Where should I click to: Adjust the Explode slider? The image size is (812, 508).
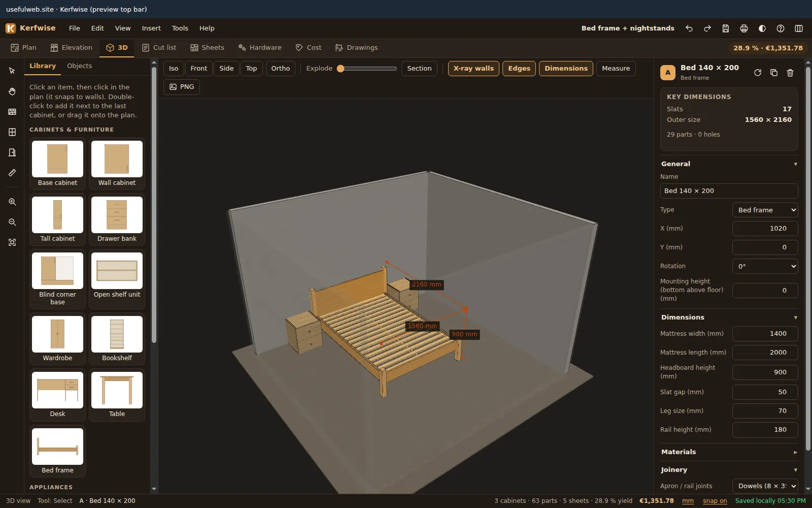[367, 69]
